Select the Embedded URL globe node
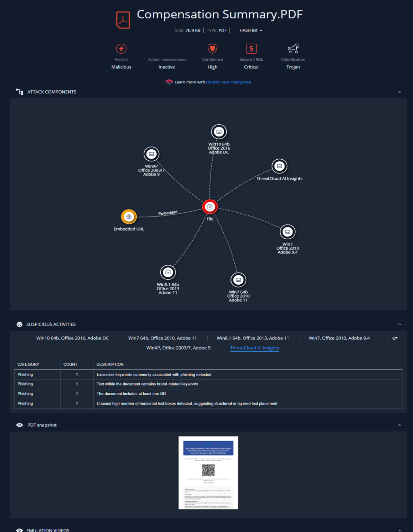Image resolution: width=413 pixels, height=532 pixels. point(129,217)
